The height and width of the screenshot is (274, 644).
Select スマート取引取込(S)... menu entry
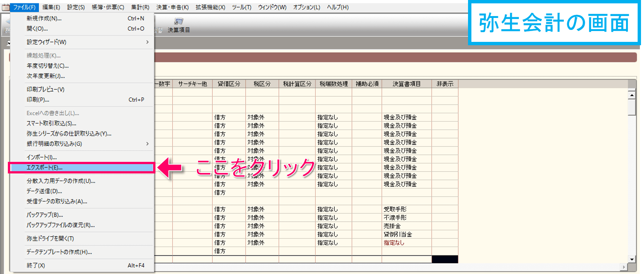click(x=82, y=123)
